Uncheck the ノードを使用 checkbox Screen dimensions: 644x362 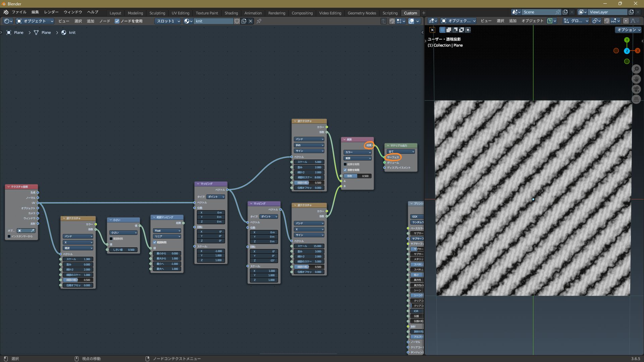[117, 21]
